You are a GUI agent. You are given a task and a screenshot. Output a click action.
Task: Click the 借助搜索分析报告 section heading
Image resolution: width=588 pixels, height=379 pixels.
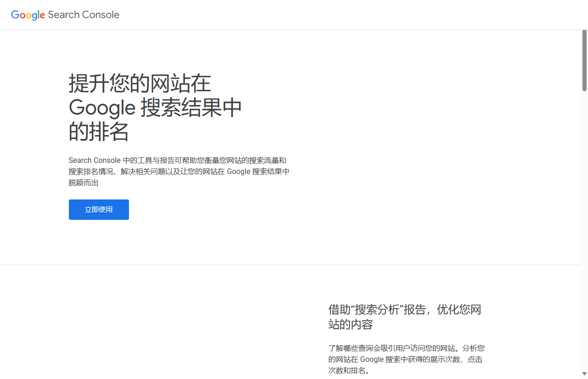click(405, 317)
